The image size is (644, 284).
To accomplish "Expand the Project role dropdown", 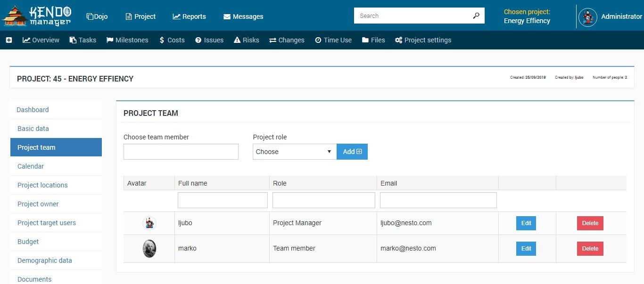I will coord(295,152).
